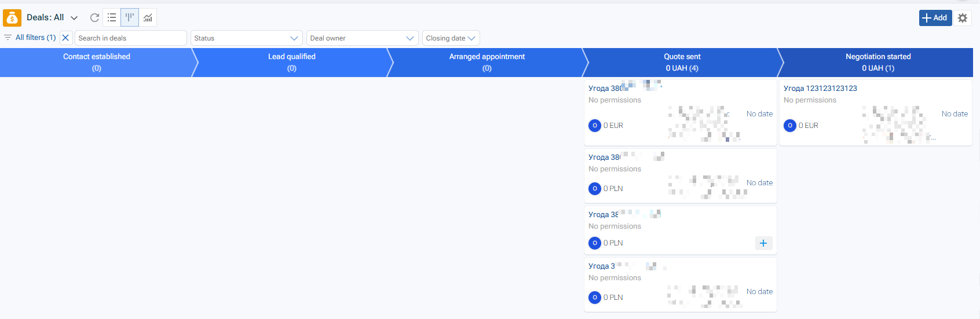Expand the Deals: All view dropdown
The image size is (980, 319).
click(x=74, y=18)
